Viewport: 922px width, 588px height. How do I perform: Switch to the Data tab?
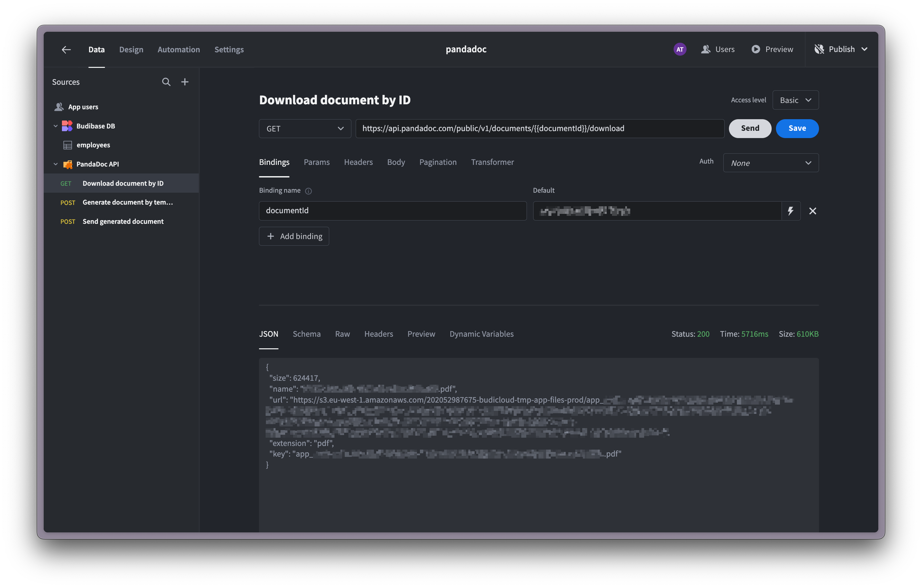[x=96, y=49]
